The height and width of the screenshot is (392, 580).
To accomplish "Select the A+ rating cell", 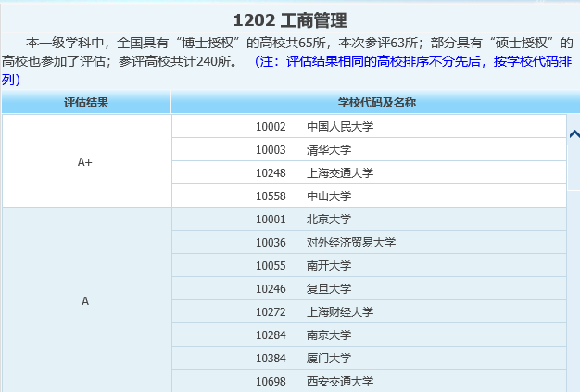I will (x=85, y=161).
